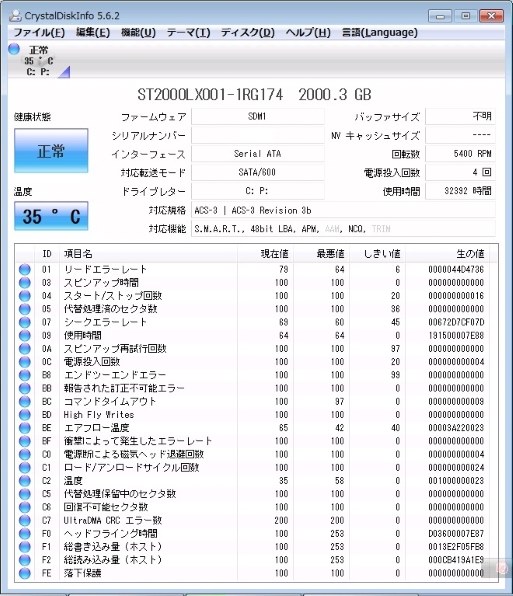
Task: Click status orb for スタート/ストップ回数 row
Action: 25,296
